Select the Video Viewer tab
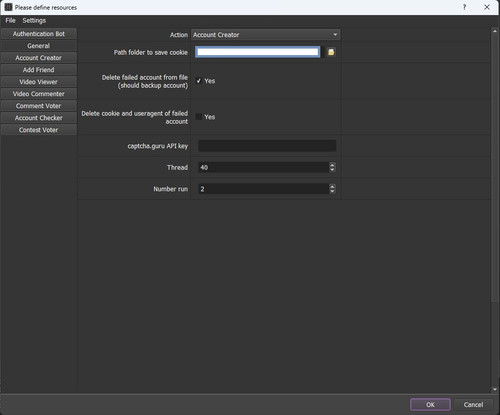 [39, 82]
